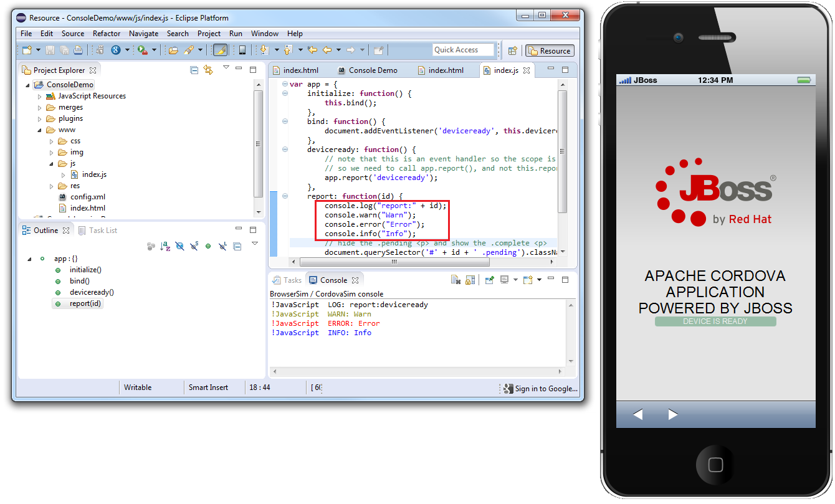Expand the css folder in the tree

pos(52,141)
